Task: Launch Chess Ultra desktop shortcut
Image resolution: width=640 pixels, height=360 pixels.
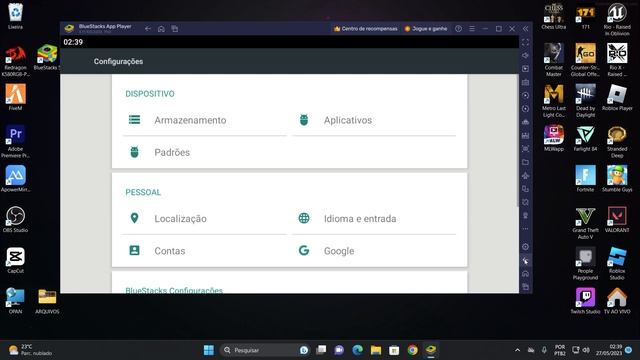Action: (553, 16)
